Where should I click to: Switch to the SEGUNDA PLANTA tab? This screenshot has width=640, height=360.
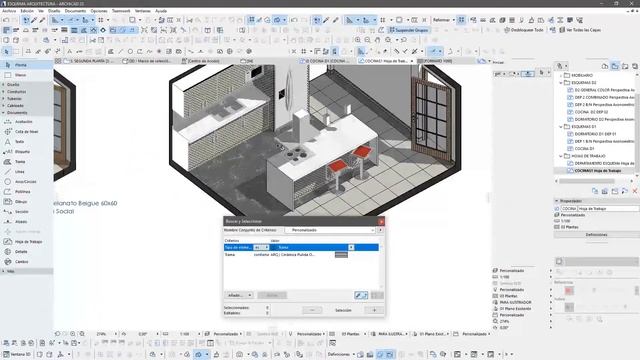[x=88, y=61]
